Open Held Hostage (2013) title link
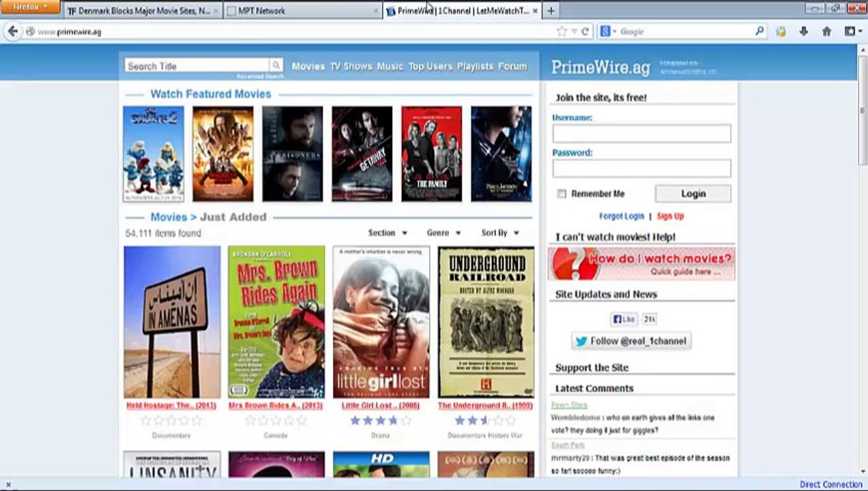 click(171, 405)
